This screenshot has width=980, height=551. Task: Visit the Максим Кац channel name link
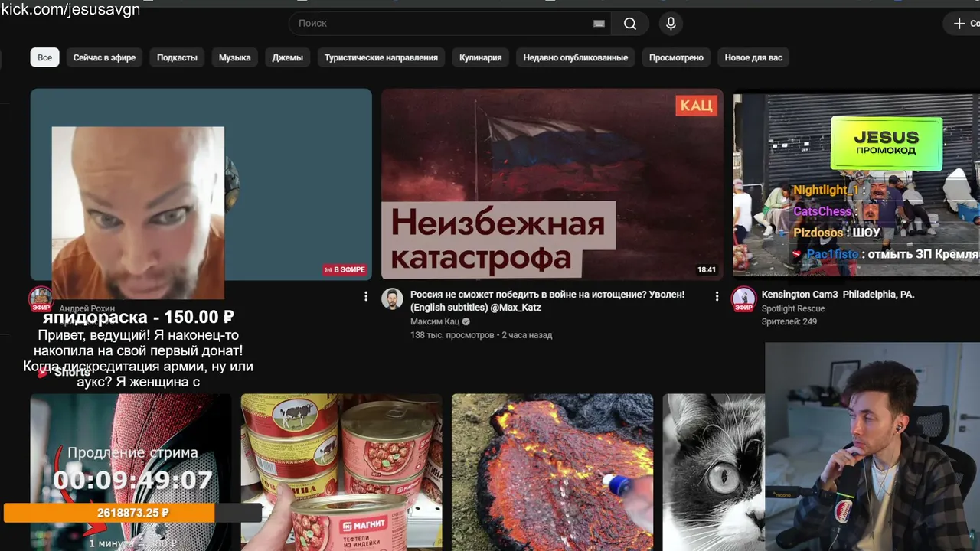(434, 322)
